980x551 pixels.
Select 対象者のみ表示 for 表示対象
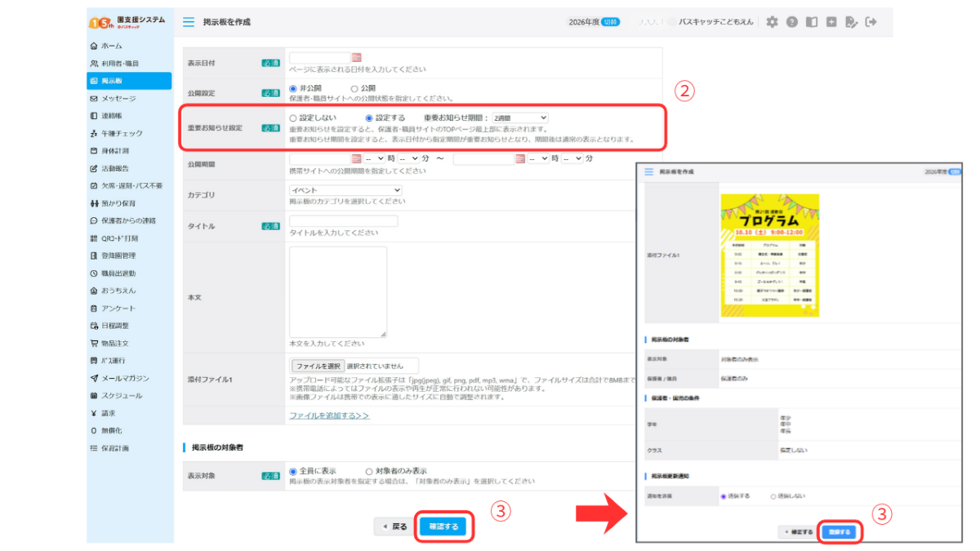(x=369, y=471)
